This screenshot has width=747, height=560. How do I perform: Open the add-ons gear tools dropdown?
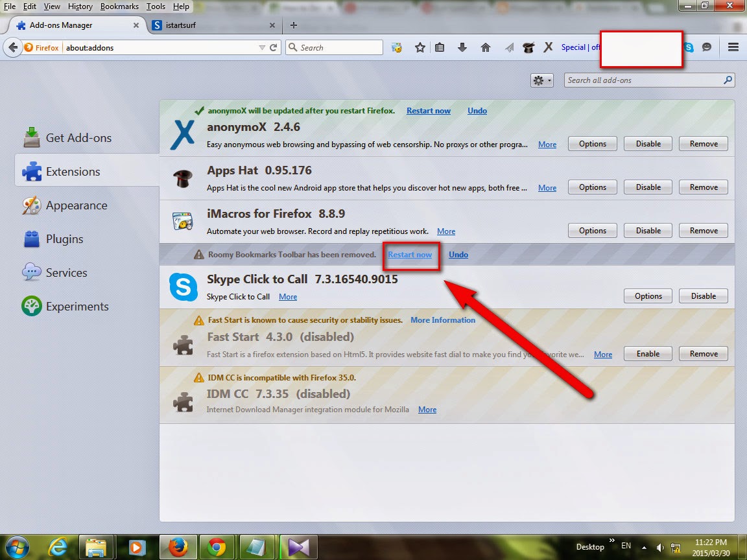[x=541, y=80]
